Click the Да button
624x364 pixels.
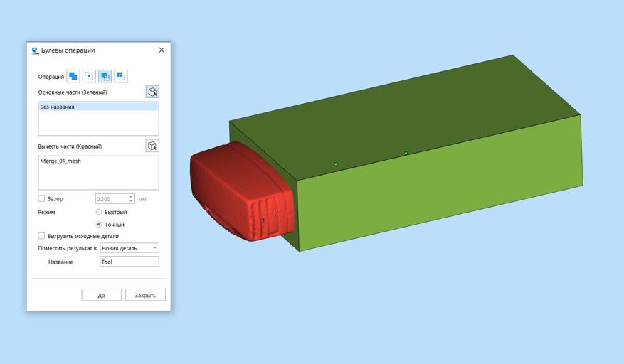click(x=102, y=295)
